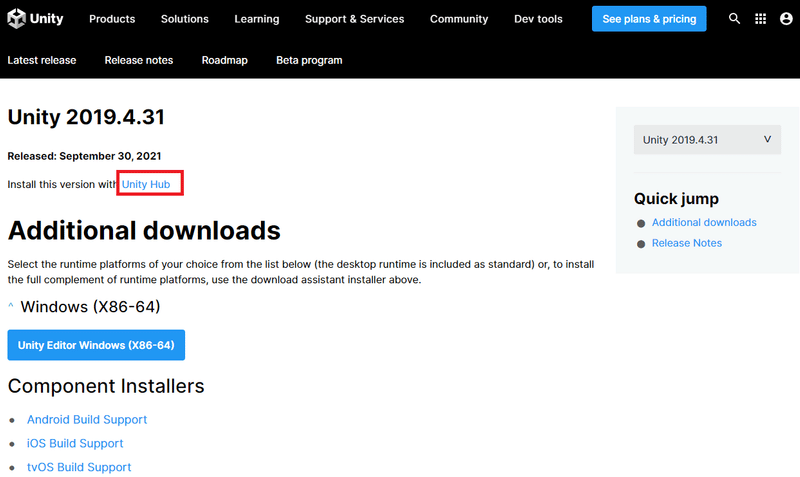Click Android Build Support link

[x=87, y=419]
